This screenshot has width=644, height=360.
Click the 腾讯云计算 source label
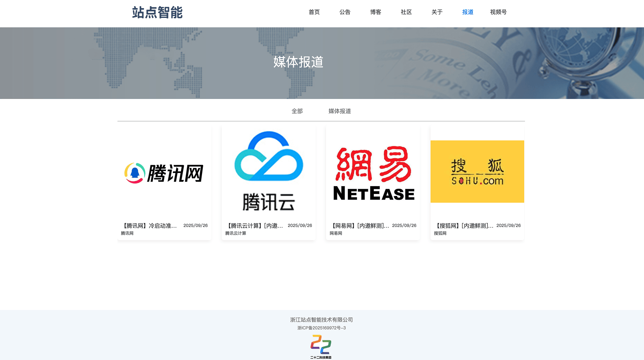236,233
